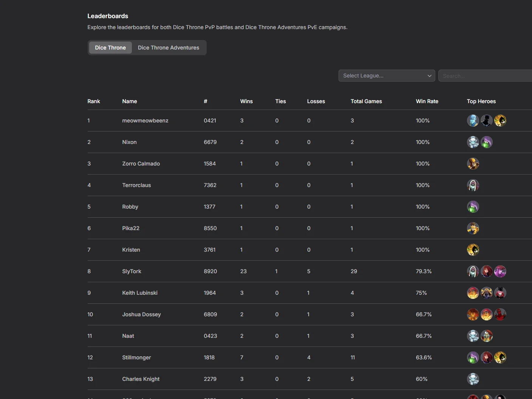Click the player number 0421

click(x=210, y=121)
